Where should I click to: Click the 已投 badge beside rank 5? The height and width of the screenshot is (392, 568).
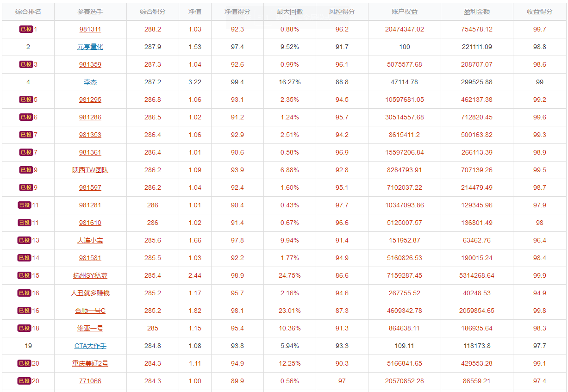coord(26,100)
